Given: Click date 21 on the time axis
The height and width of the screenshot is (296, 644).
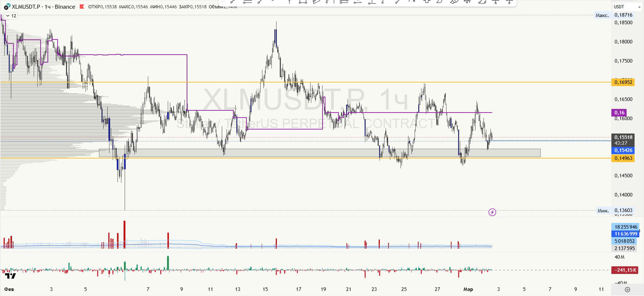Looking at the screenshot, I should tap(349, 289).
